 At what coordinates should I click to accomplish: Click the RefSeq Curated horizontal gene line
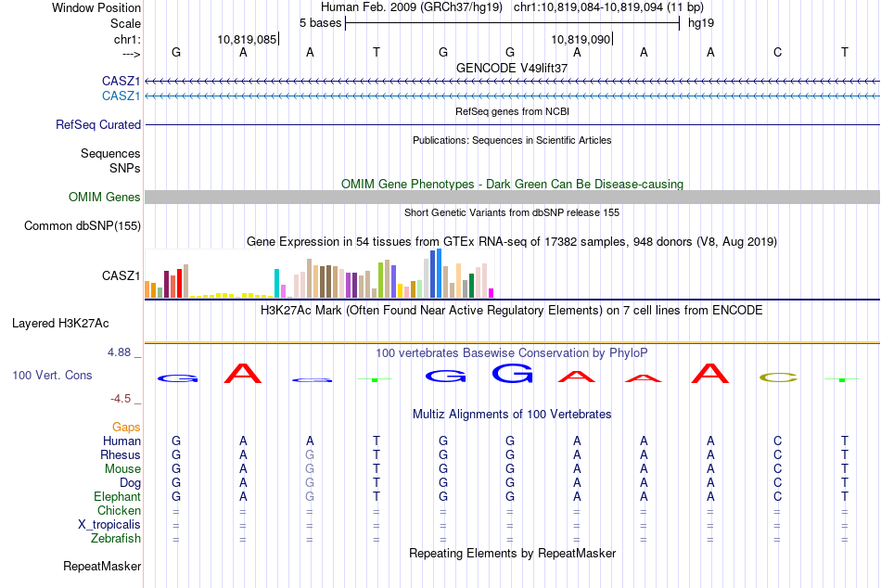click(x=512, y=125)
